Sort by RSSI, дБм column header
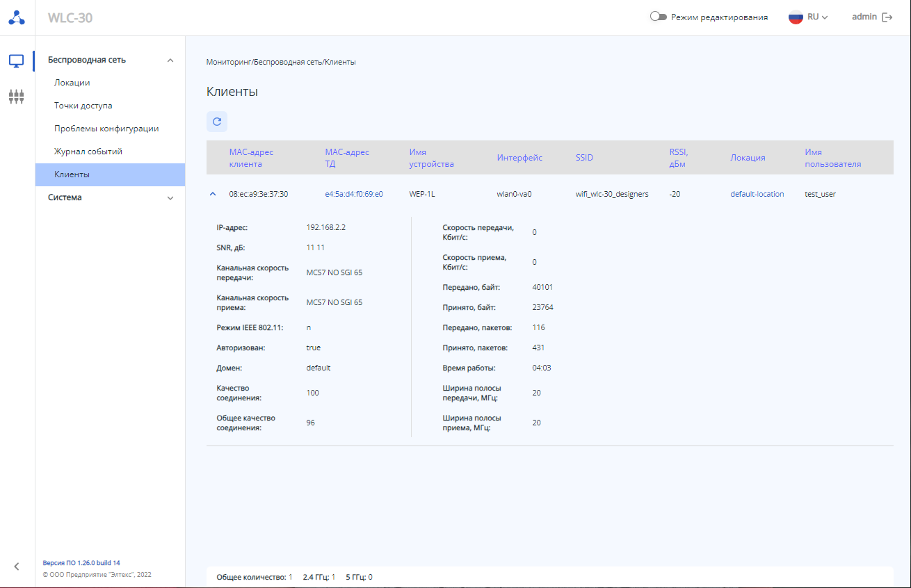Image resolution: width=911 pixels, height=588 pixels. click(x=678, y=158)
